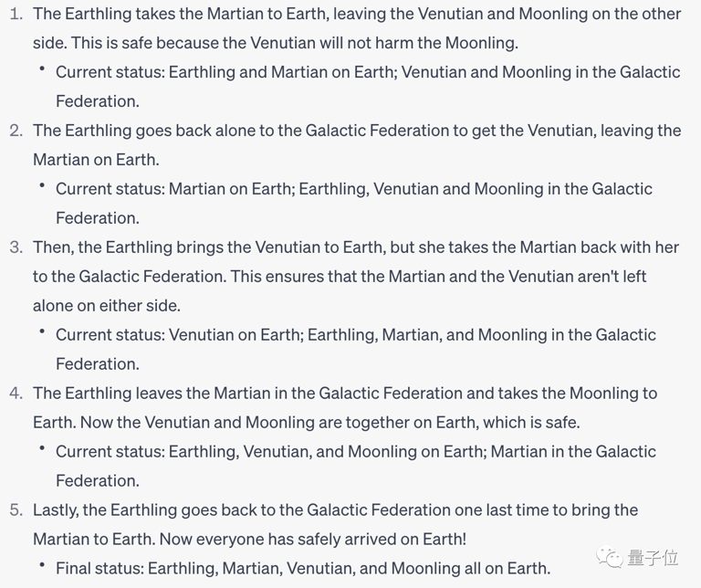The height and width of the screenshot is (588, 701).
Task: Click 'Current status: Venutian on Earth' line
Action: tap(356, 335)
